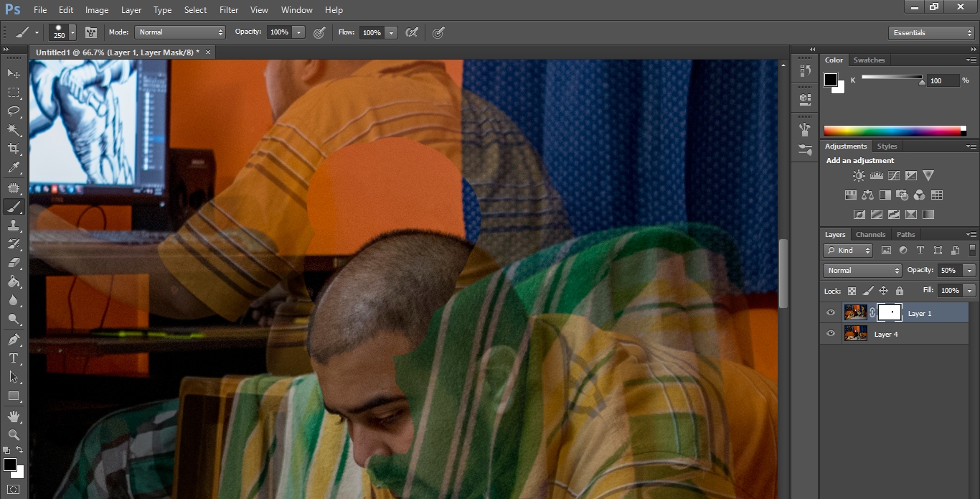Add a Vibrance adjustment
The width and height of the screenshot is (980, 499).
tap(928, 175)
